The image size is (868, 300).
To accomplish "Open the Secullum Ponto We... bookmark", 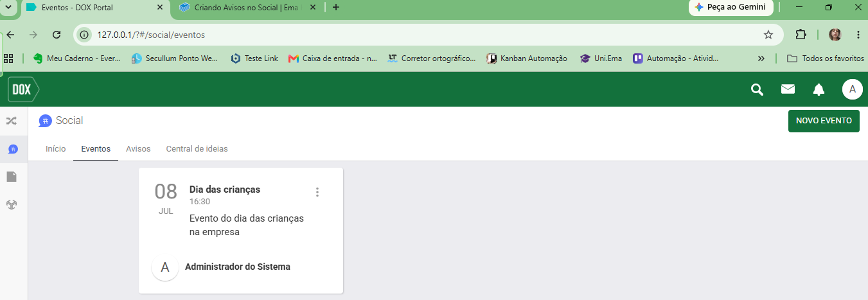I will coord(175,58).
